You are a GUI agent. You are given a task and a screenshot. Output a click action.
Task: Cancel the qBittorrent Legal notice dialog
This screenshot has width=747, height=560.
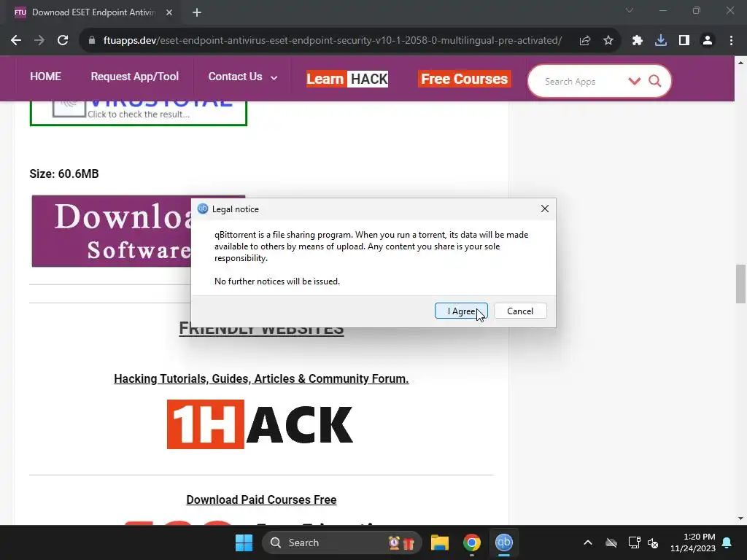[519, 311]
